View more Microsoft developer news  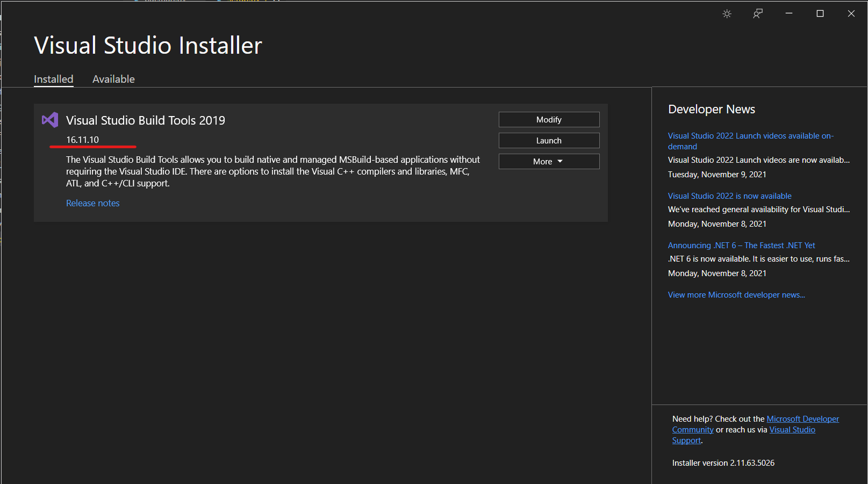736,295
